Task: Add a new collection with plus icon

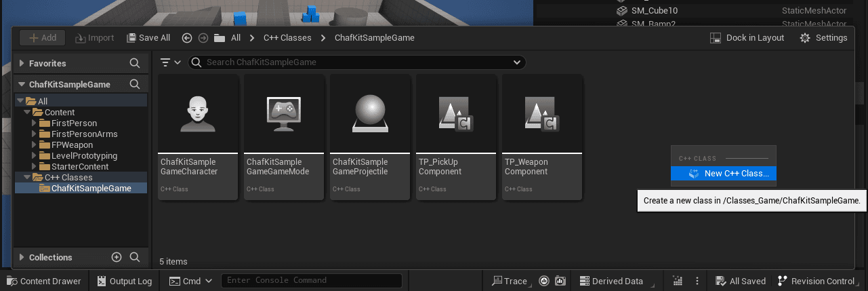Action: (116, 257)
